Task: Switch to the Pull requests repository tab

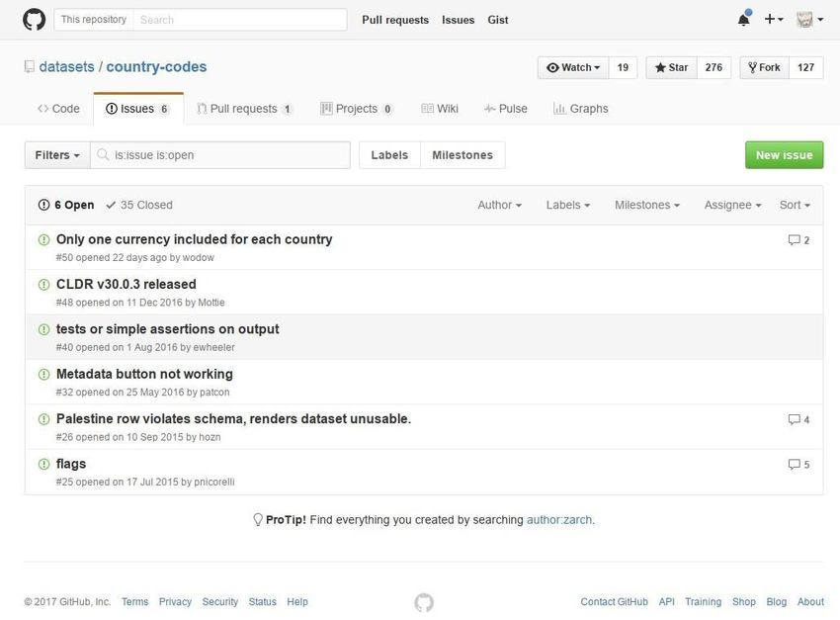Action: click(x=244, y=109)
